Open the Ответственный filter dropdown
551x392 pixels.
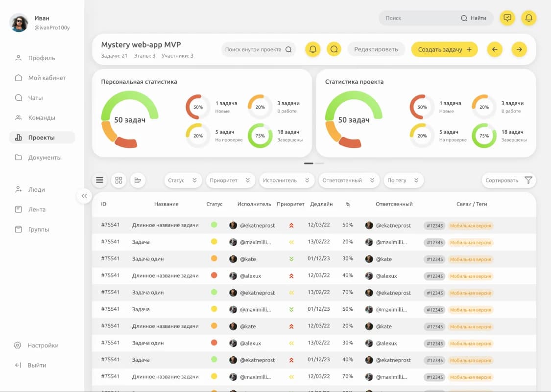pos(349,180)
